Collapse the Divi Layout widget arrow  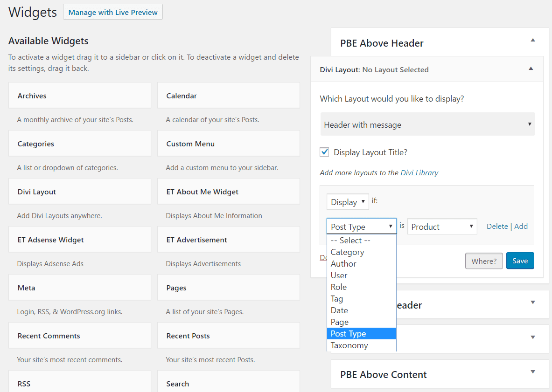tap(531, 69)
